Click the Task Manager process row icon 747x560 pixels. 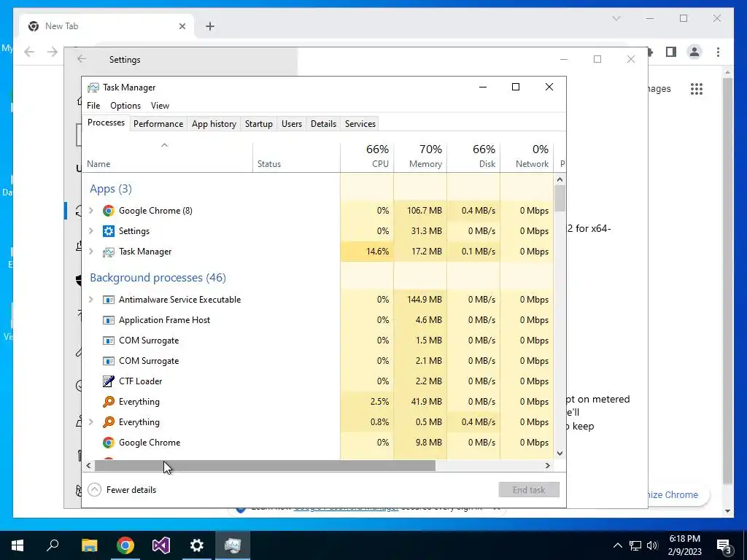(x=109, y=252)
